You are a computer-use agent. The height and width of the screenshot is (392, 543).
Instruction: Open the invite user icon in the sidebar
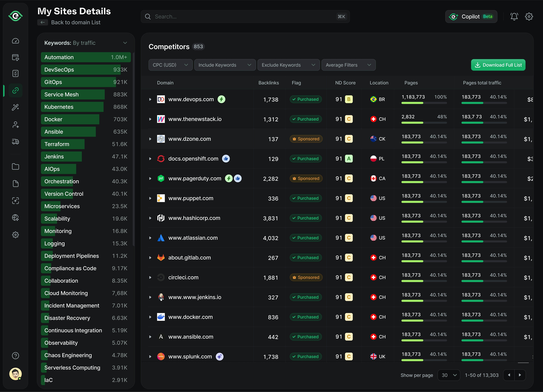(x=15, y=125)
